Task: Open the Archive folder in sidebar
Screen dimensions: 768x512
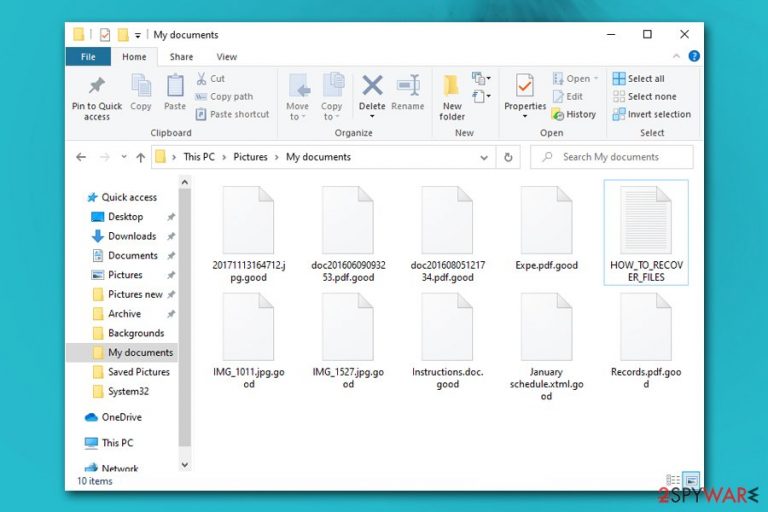Action: pos(117,314)
